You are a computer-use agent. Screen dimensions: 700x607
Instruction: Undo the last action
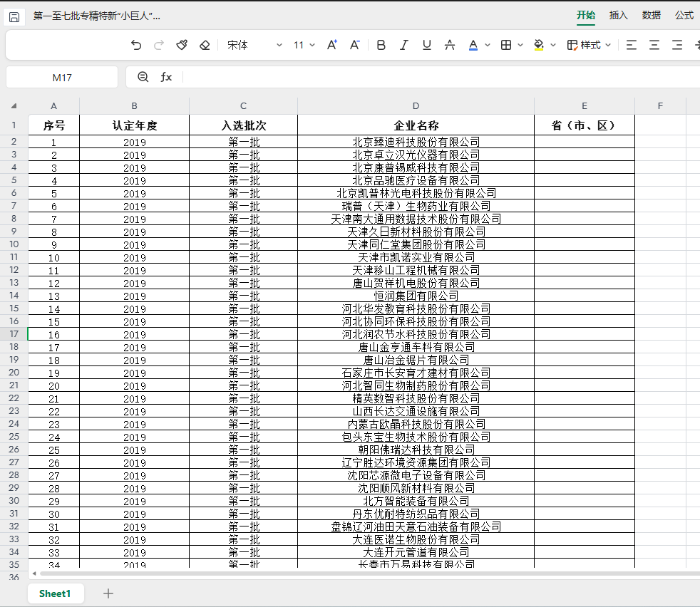[x=136, y=45]
